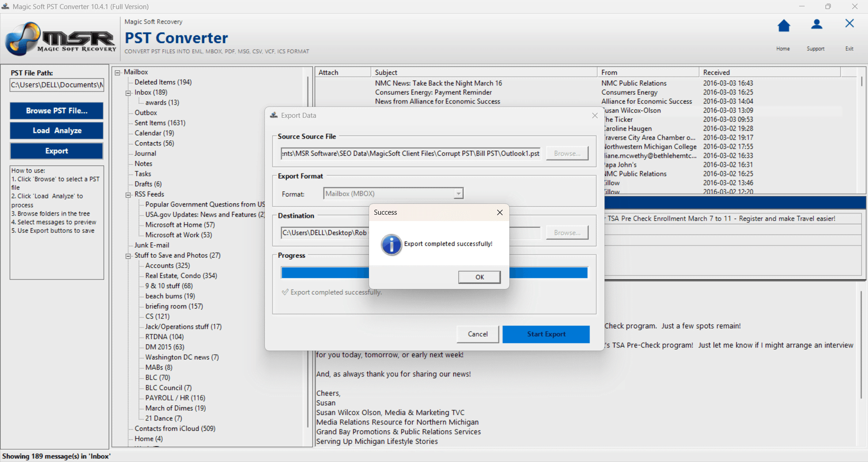Click sender 'Northwestern Michigan College'
This screenshot has width=868, height=462.
(x=651, y=147)
